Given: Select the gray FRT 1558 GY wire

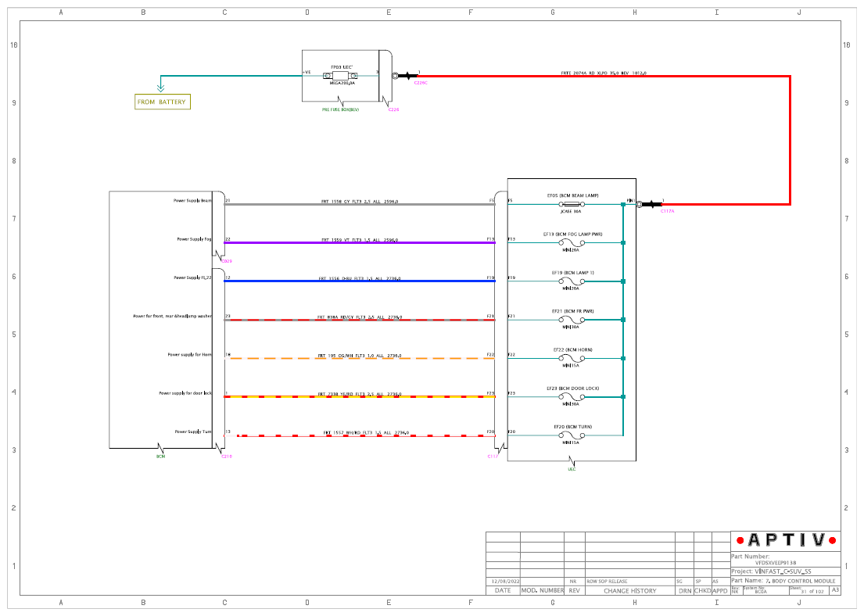Looking at the screenshot, I should [x=359, y=204].
